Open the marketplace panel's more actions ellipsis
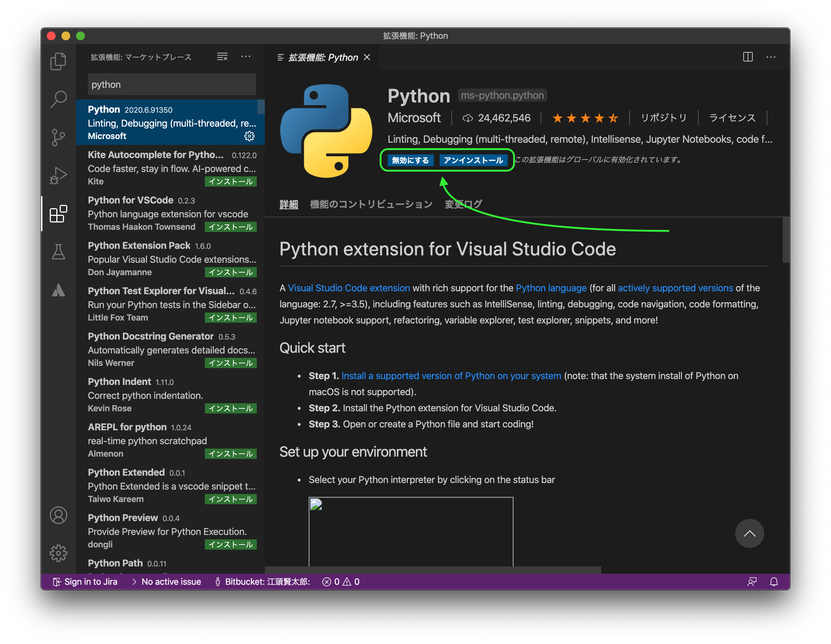 tap(246, 57)
